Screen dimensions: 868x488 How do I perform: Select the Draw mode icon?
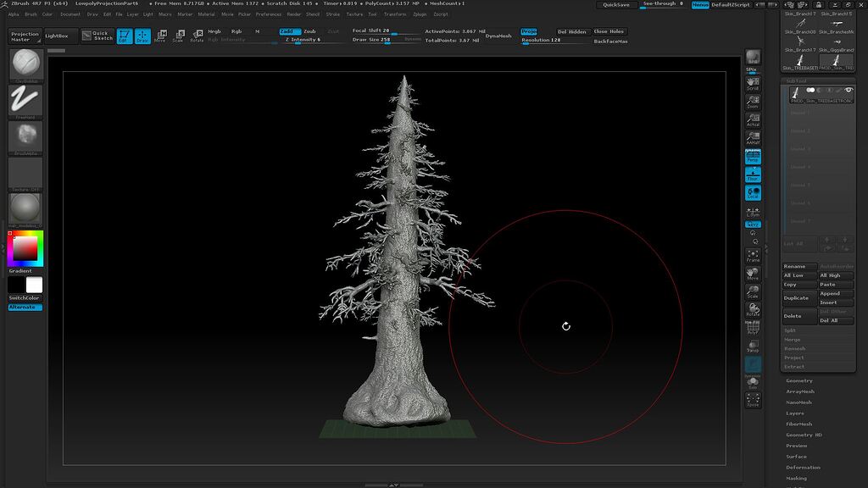click(x=141, y=36)
